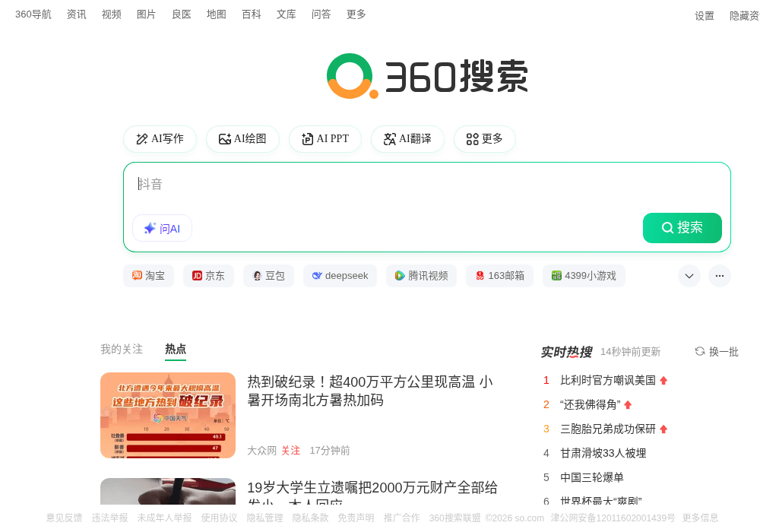Go to 资讯 section

(77, 14)
